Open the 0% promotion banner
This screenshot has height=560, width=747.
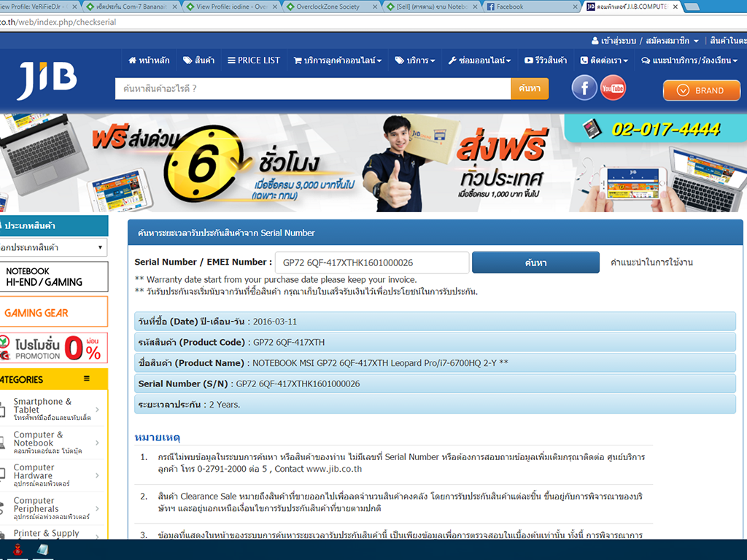(53, 348)
